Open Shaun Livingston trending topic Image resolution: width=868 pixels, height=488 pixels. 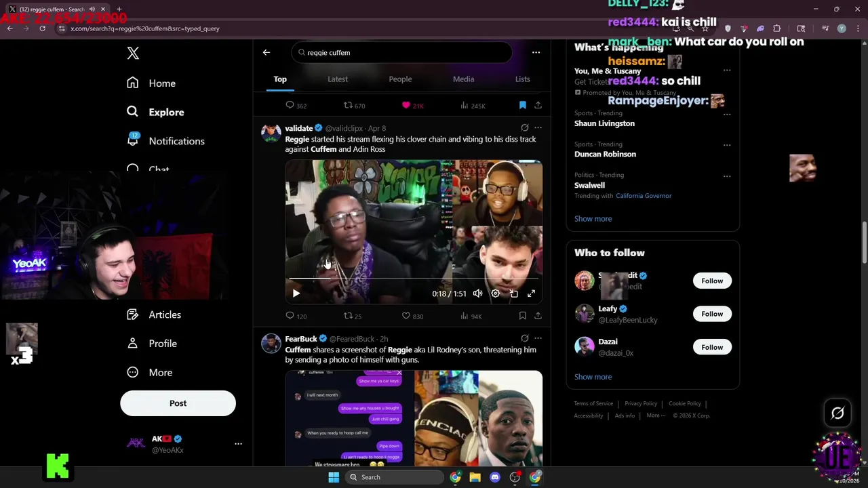604,123
